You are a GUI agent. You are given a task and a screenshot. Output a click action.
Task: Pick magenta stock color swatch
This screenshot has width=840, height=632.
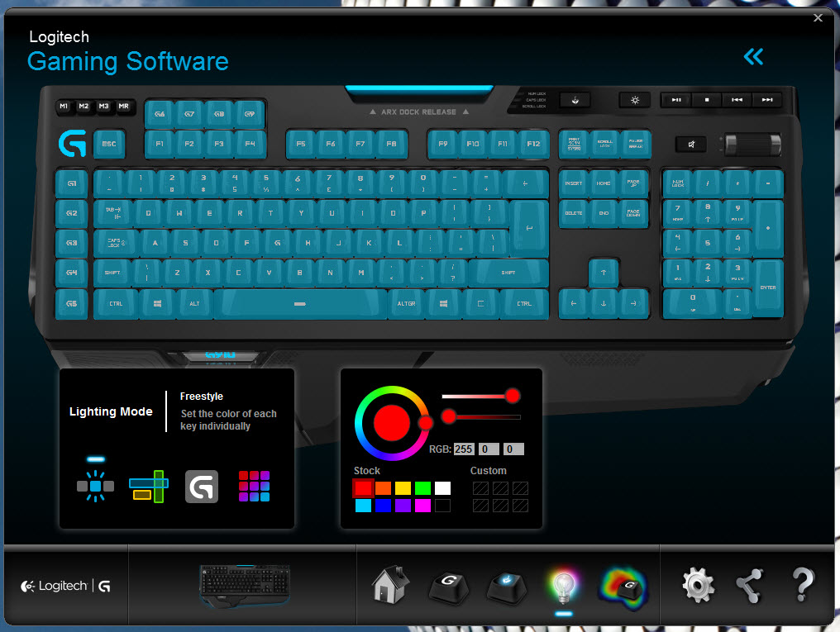click(422, 505)
